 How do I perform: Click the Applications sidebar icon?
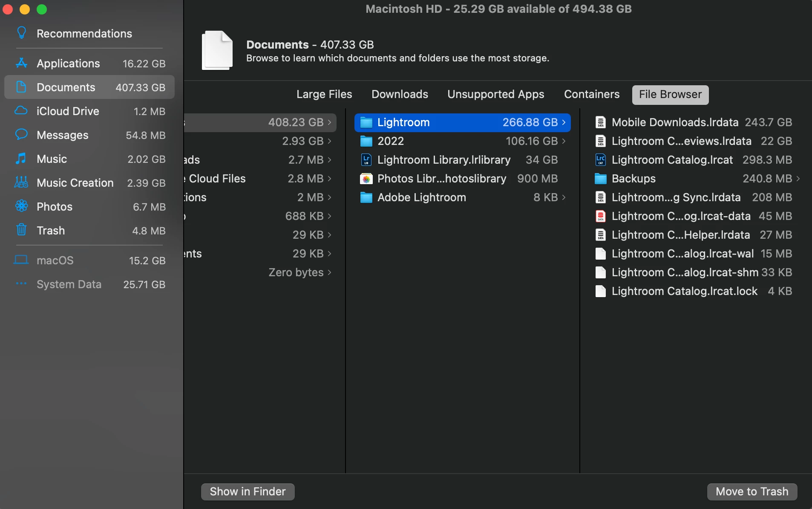pyautogui.click(x=21, y=63)
